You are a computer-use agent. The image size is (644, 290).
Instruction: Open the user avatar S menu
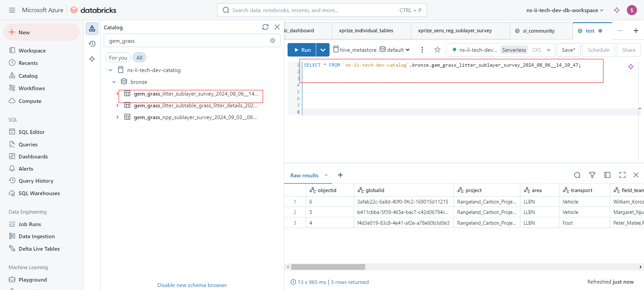pyautogui.click(x=632, y=10)
